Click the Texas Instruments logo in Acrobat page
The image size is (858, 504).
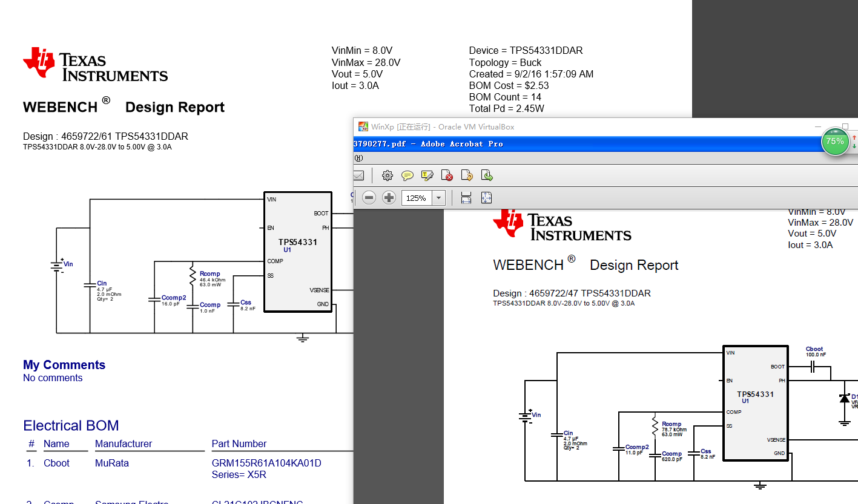click(562, 224)
